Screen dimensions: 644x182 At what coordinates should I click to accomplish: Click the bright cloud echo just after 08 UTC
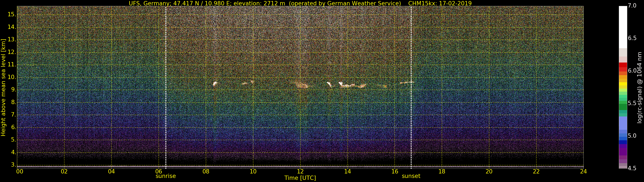click(x=215, y=84)
